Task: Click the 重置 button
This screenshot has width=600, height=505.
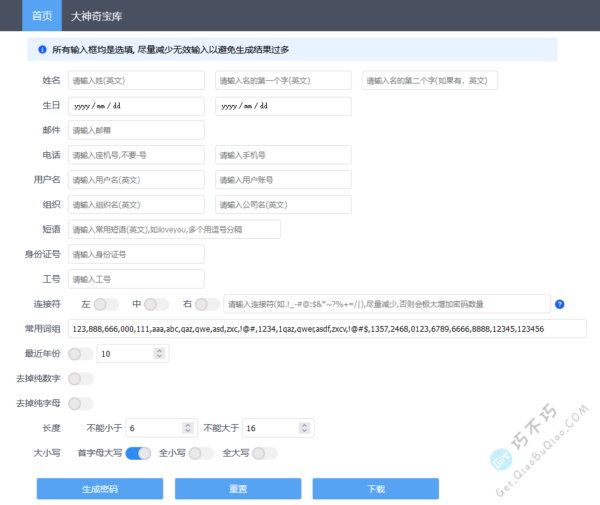Action: tap(237, 489)
